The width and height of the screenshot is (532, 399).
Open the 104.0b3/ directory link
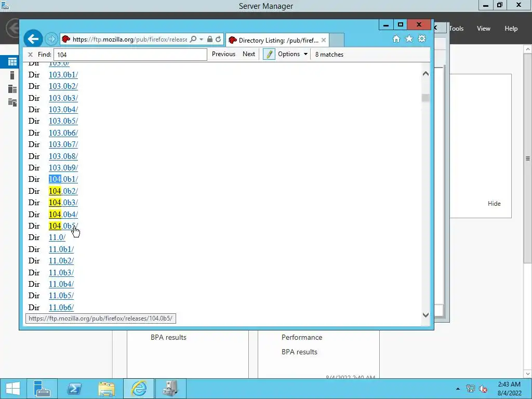tap(63, 203)
